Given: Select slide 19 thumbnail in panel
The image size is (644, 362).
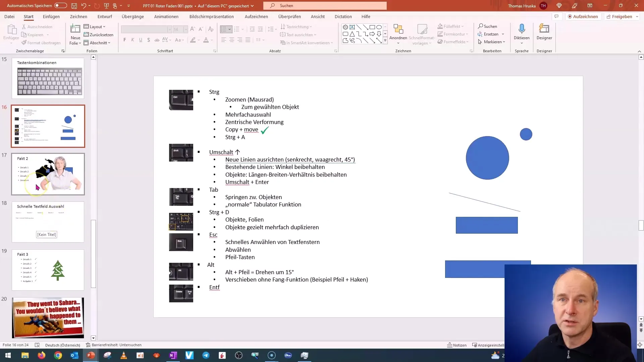Looking at the screenshot, I should pyautogui.click(x=48, y=270).
